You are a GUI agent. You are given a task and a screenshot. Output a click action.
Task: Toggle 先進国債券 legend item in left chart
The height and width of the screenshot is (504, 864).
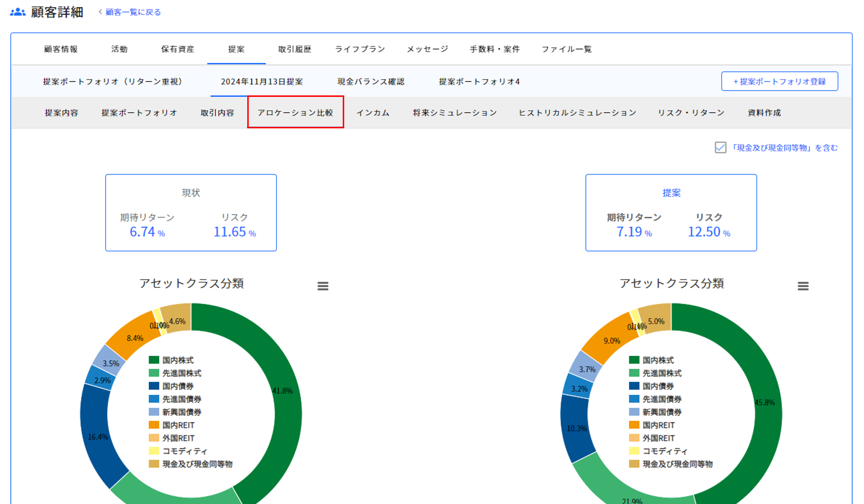[x=181, y=399]
